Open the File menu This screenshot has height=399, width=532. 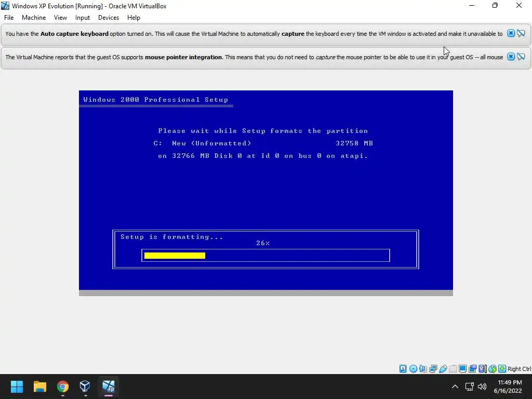coord(9,18)
